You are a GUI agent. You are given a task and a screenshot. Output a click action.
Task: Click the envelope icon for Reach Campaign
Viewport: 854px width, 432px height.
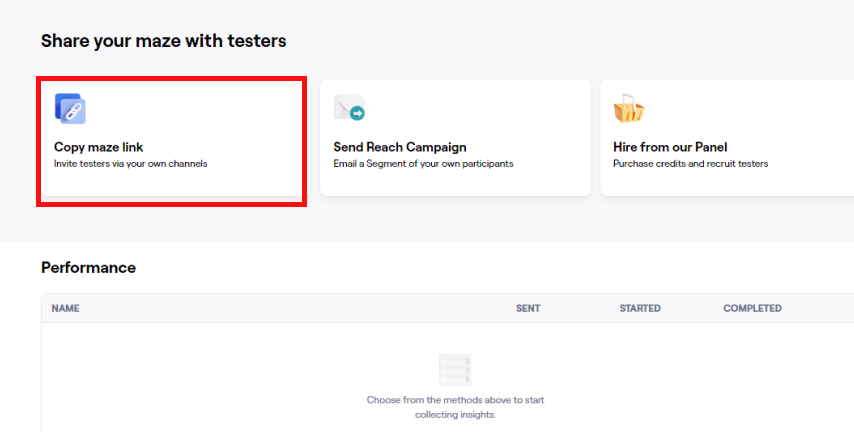click(349, 108)
